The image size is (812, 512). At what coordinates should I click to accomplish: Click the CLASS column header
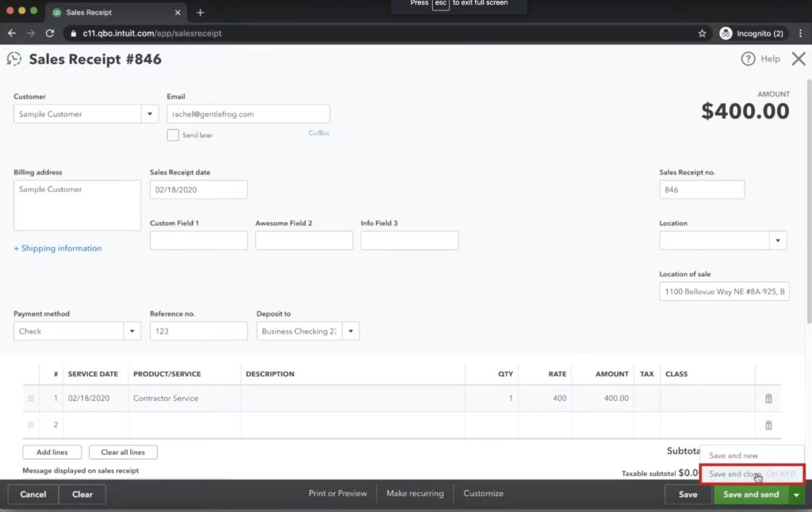tap(676, 374)
